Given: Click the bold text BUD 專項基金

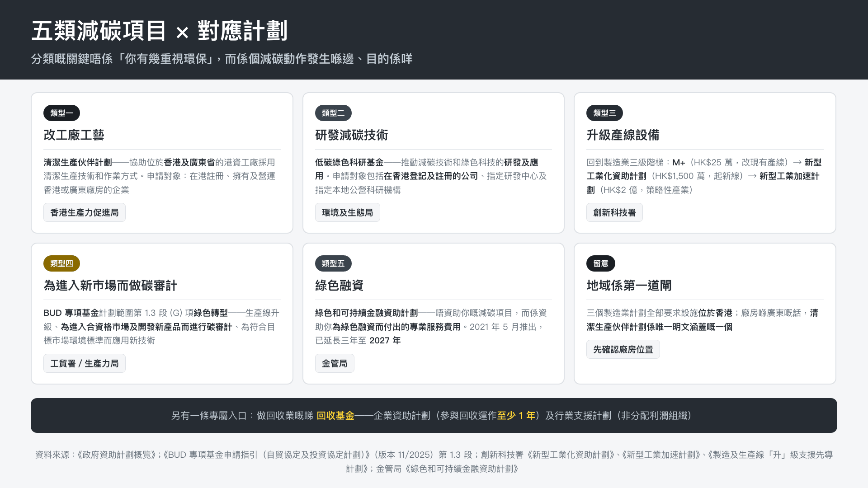Looking at the screenshot, I should tap(71, 313).
